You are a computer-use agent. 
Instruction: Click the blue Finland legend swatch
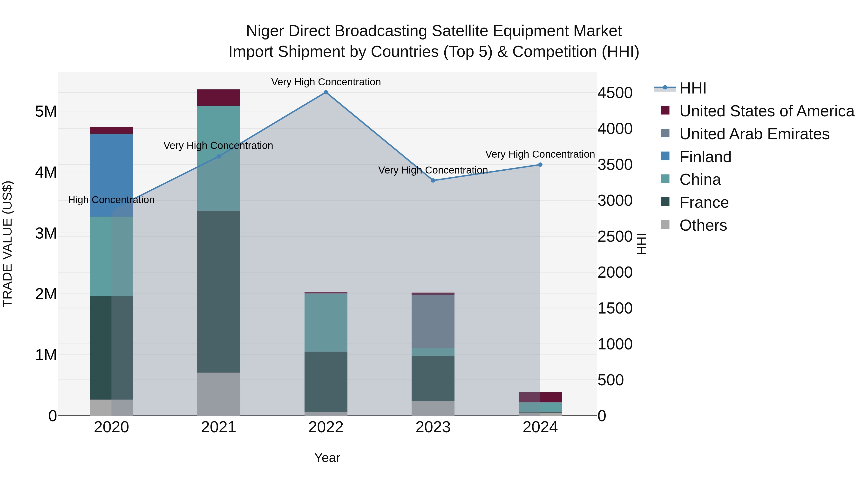click(x=665, y=156)
